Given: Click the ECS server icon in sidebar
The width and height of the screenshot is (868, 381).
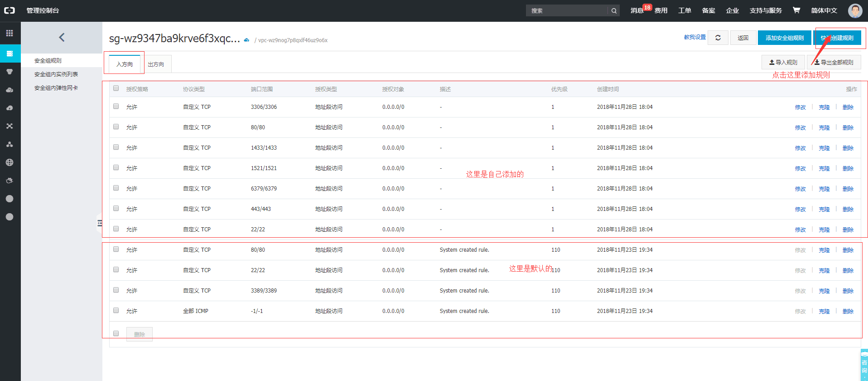Looking at the screenshot, I should (x=10, y=54).
